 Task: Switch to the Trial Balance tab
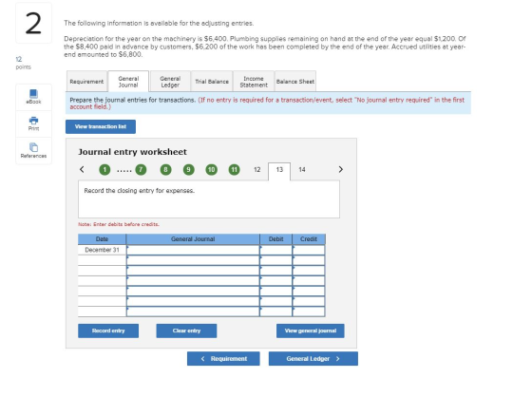click(x=212, y=82)
